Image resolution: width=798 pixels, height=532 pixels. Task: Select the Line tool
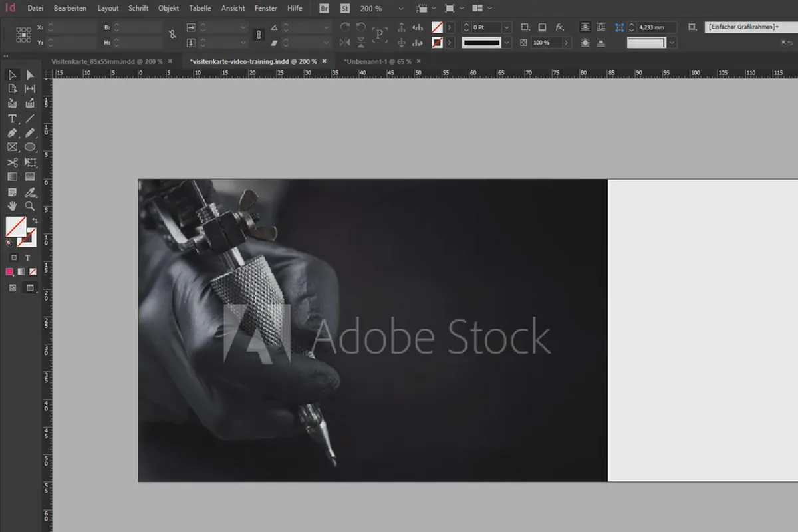[30, 119]
